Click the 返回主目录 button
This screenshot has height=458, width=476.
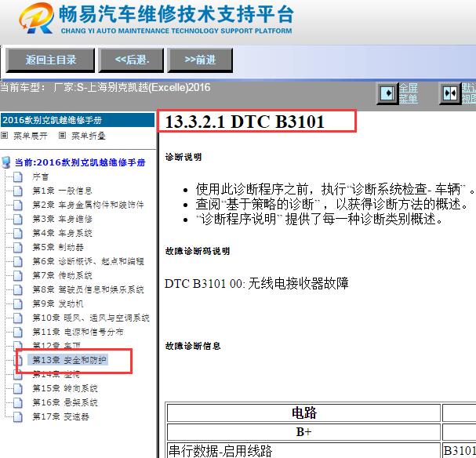(x=50, y=60)
